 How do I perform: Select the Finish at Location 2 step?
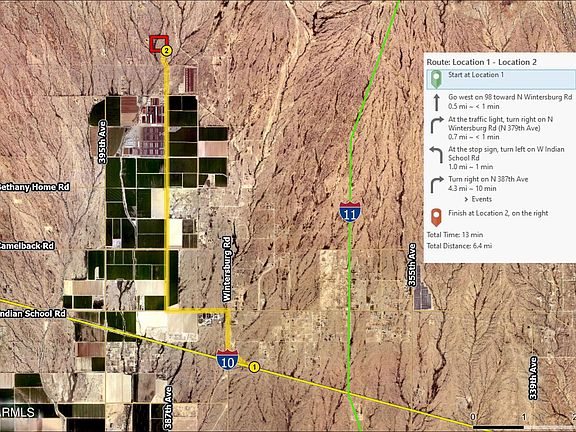pos(501,217)
